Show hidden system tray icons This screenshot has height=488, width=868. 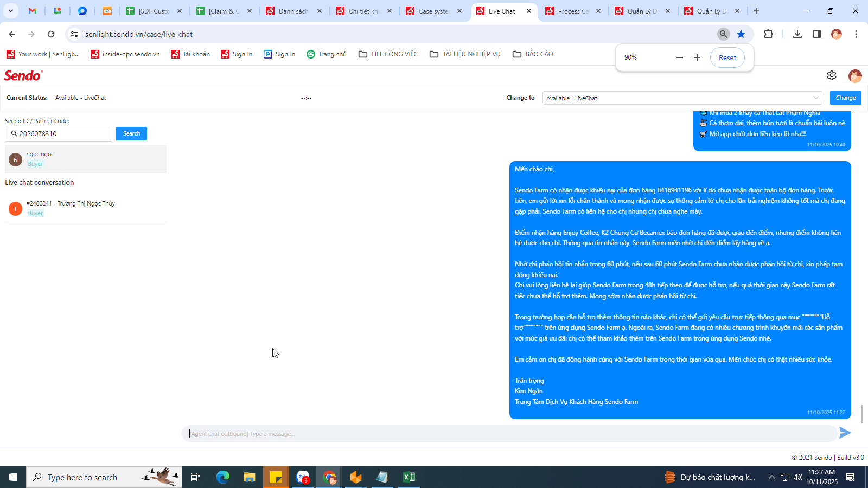tap(771, 477)
